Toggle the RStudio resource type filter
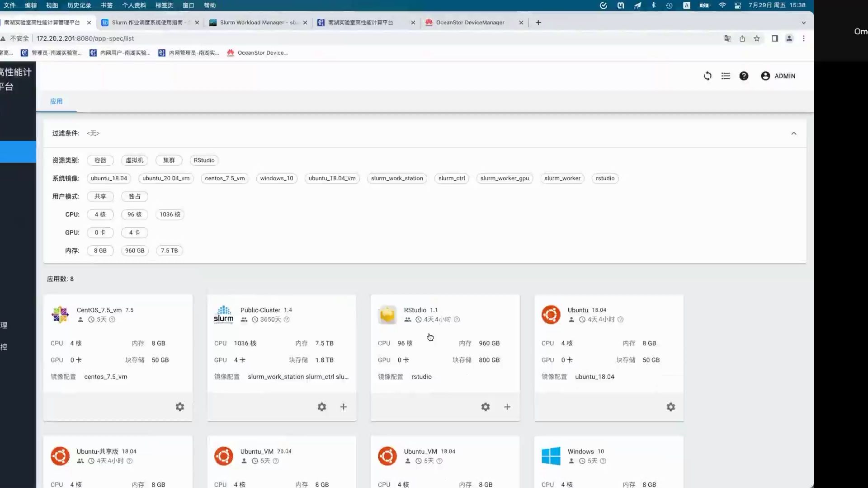The height and width of the screenshot is (488, 868). (x=204, y=160)
